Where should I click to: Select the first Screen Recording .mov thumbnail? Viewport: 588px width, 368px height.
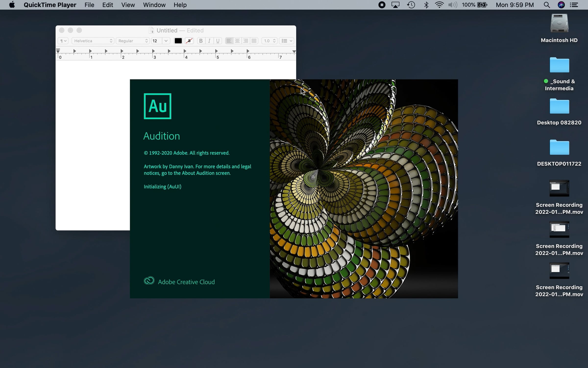tap(559, 188)
